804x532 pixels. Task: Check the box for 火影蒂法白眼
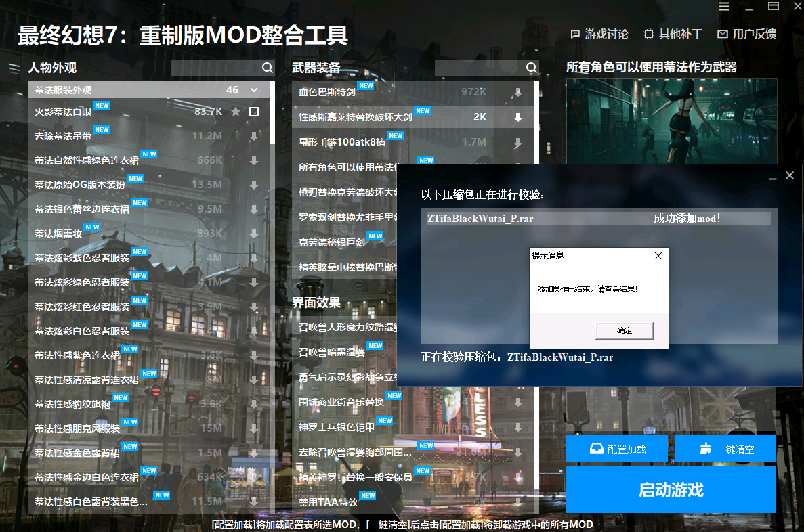pyautogui.click(x=254, y=112)
